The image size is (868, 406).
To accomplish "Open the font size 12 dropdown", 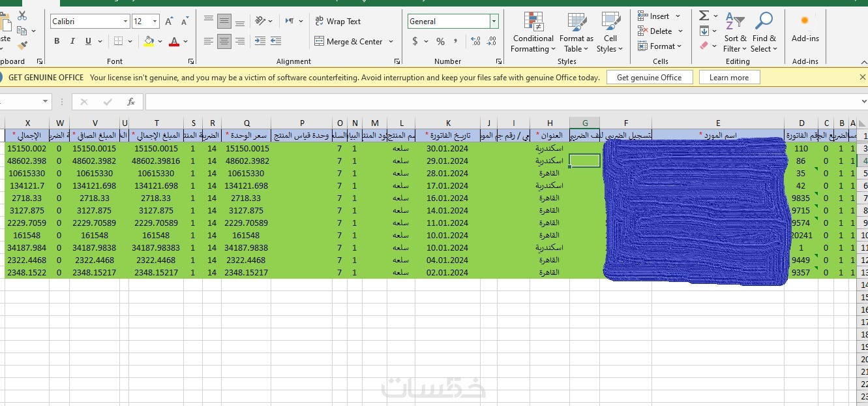I will [155, 22].
